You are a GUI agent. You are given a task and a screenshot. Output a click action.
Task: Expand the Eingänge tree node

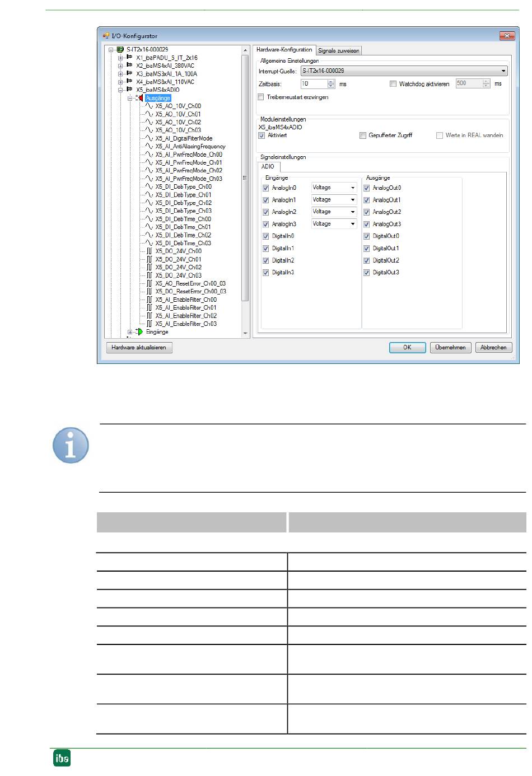[130, 332]
